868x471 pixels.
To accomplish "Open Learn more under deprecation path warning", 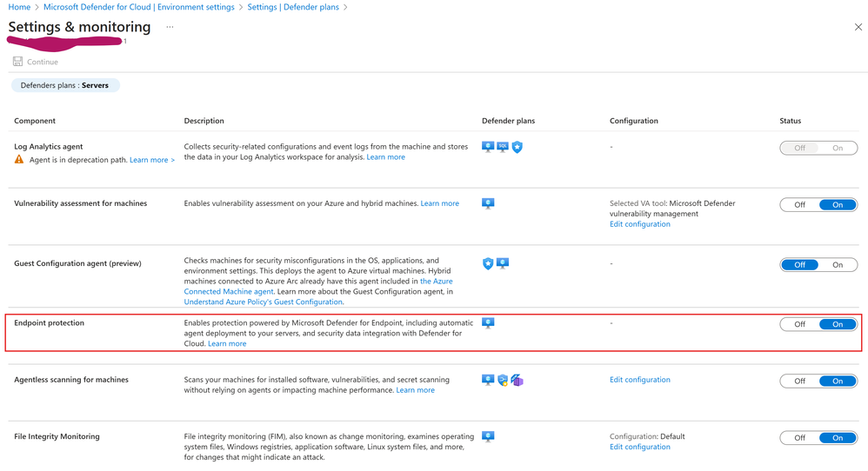I will click(x=152, y=160).
